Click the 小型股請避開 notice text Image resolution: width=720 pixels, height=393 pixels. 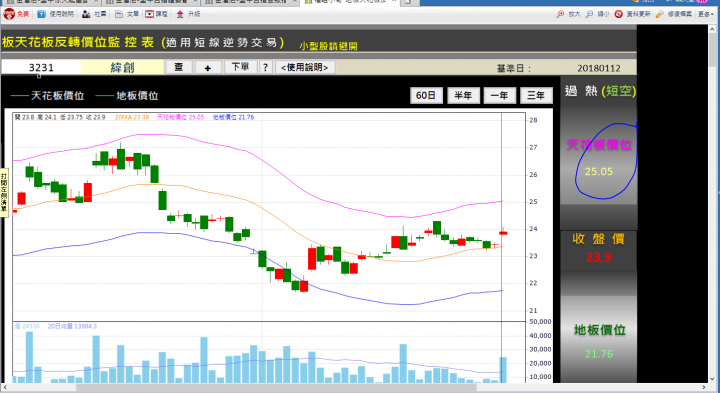(x=328, y=46)
